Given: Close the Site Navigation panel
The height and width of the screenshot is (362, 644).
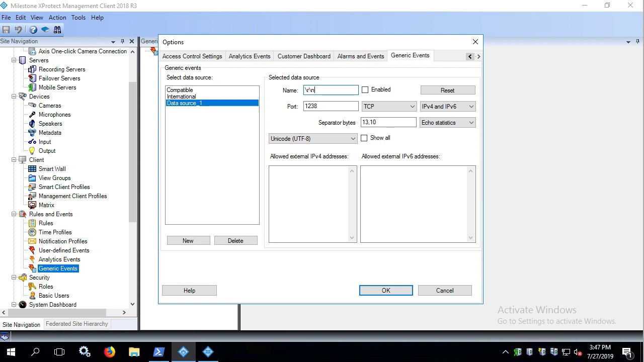Looking at the screenshot, I should point(132,41).
